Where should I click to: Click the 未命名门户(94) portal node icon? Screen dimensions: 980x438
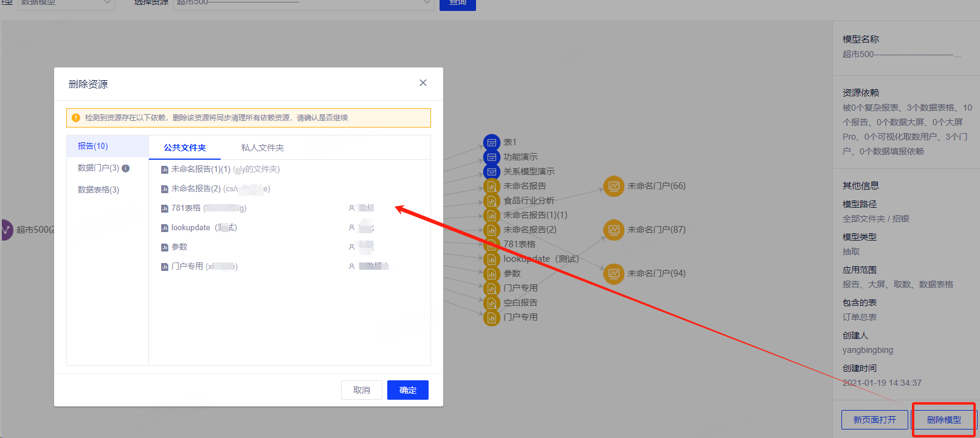pos(613,273)
